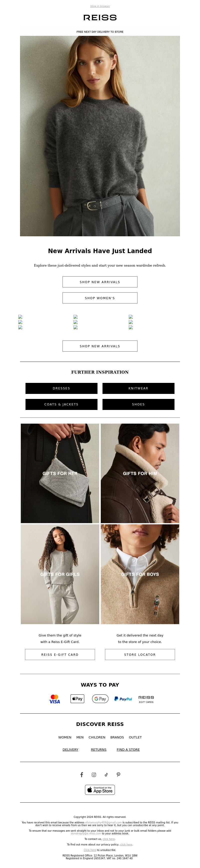Image resolution: width=200 pixels, height=868 pixels.
Task: Open the Gifts For Her image tile
Action: click(60, 473)
